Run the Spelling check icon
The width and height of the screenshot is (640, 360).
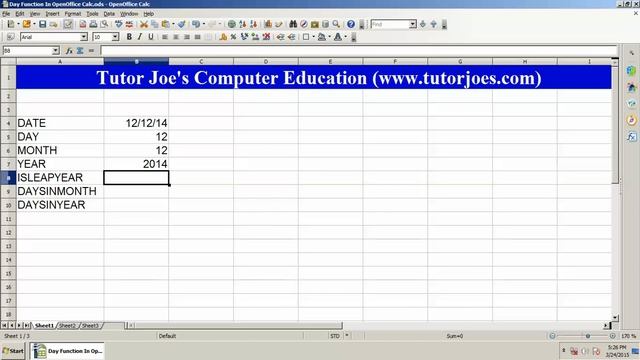tap(118, 24)
